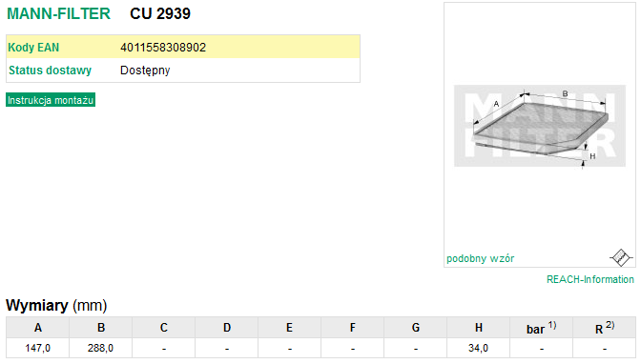Image resolution: width=641 pixels, height=364 pixels.
Task: Click the Kody EAN label
Action: 33,48
